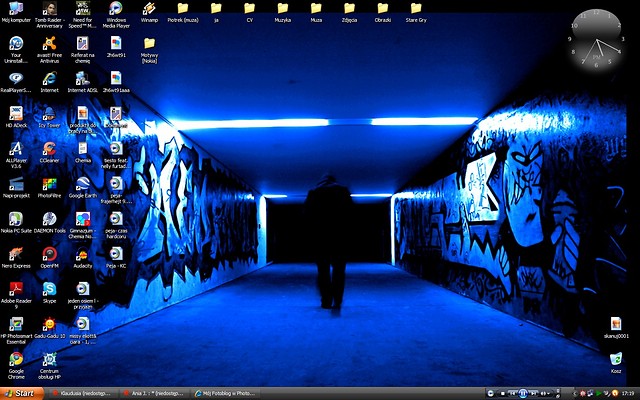The image size is (640, 400).
Task: Open the Motywy [Nokia] folder
Action: [x=149, y=50]
